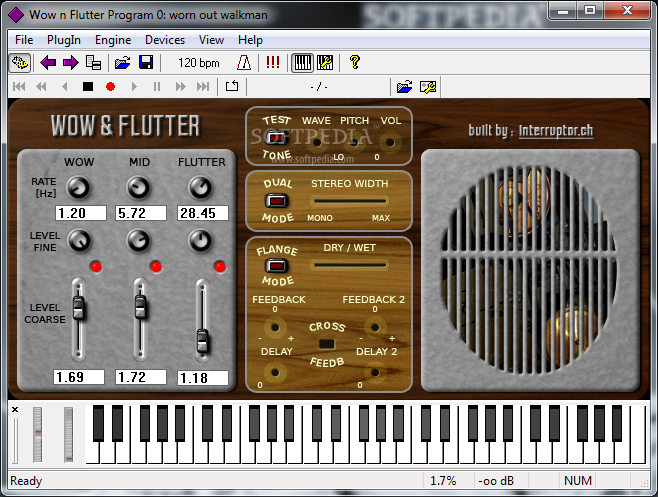Start recording with the red circle button
This screenshot has height=497, width=658.
point(110,86)
